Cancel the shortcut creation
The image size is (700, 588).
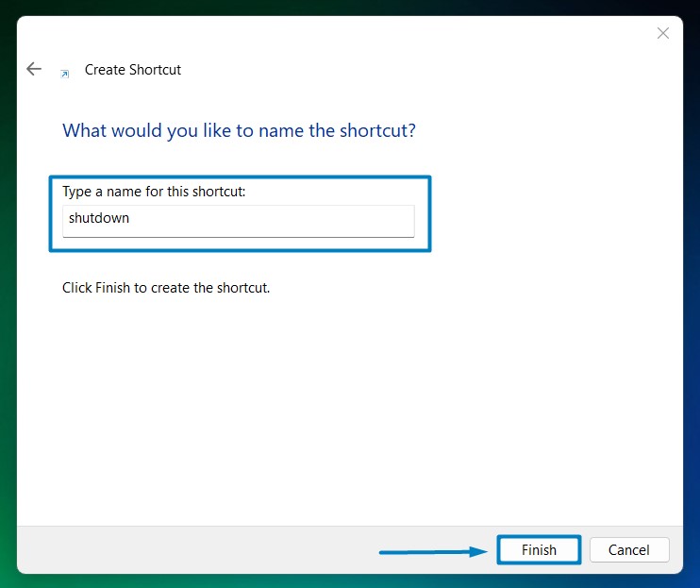tap(629, 549)
